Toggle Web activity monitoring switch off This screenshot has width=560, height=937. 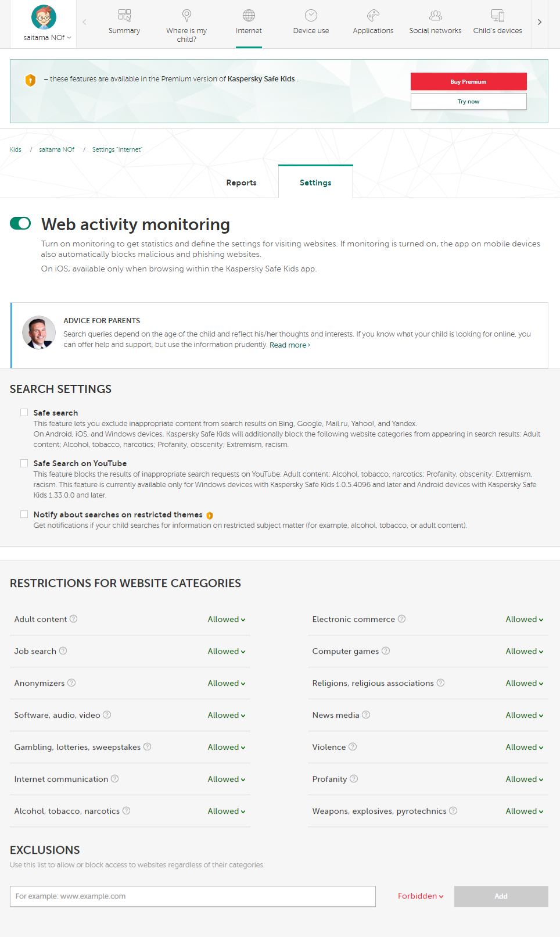click(20, 223)
